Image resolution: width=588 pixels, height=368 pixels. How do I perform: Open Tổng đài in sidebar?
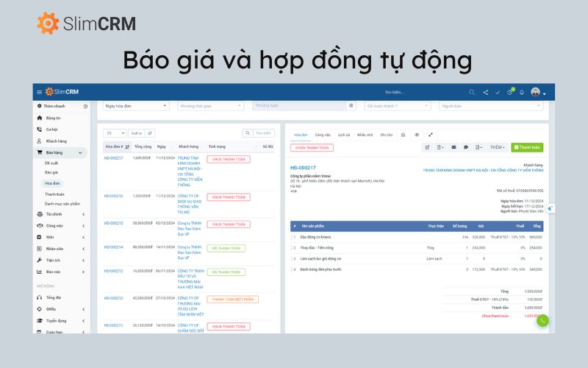[x=49, y=298]
